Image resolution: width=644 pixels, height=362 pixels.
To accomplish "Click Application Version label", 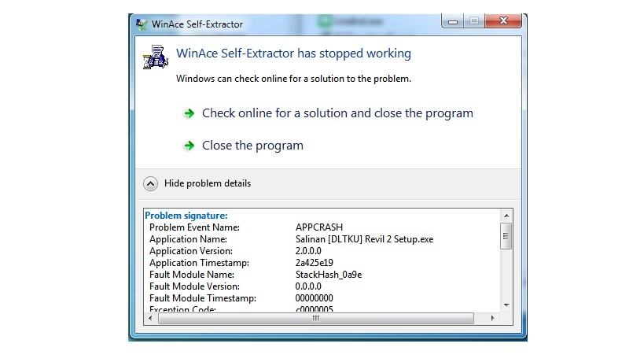I will click(191, 251).
